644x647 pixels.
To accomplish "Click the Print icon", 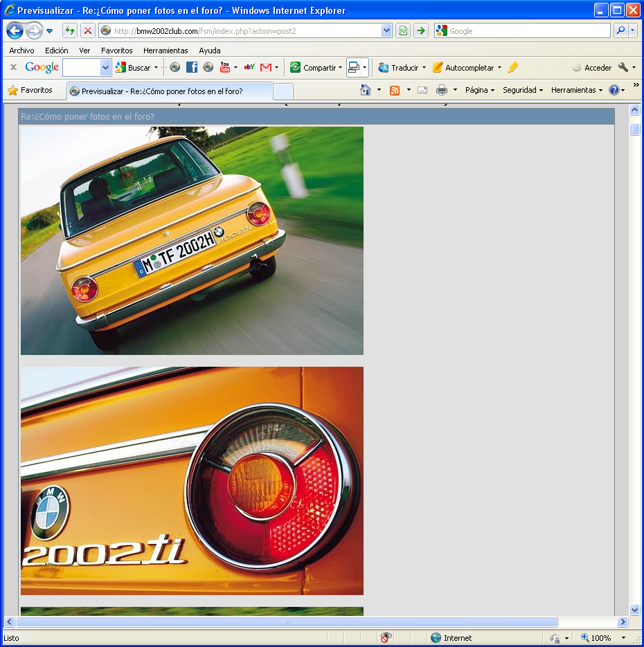I will pyautogui.click(x=442, y=90).
